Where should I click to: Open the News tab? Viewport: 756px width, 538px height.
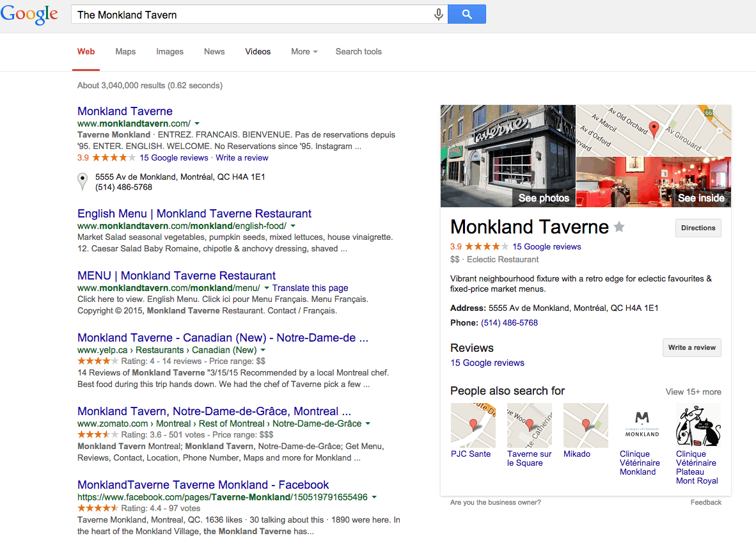214,52
